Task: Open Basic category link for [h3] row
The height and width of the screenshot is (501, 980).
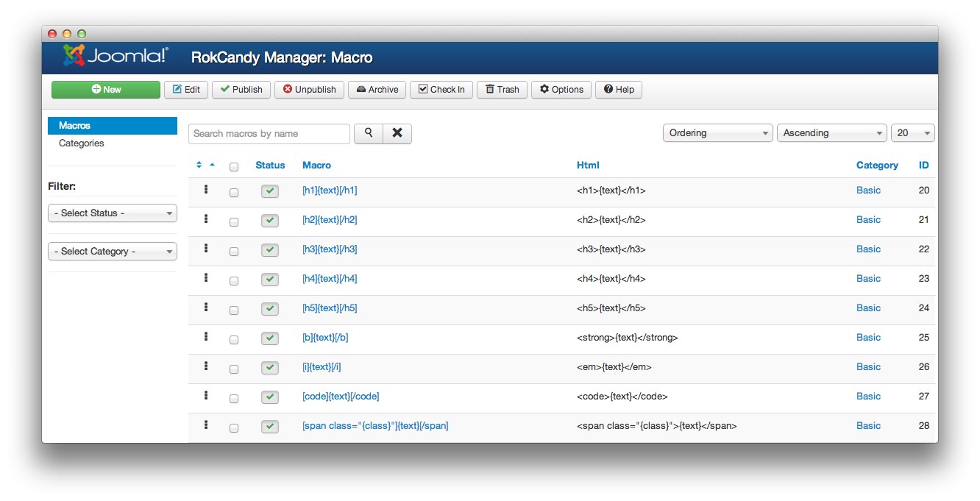Action: click(868, 249)
